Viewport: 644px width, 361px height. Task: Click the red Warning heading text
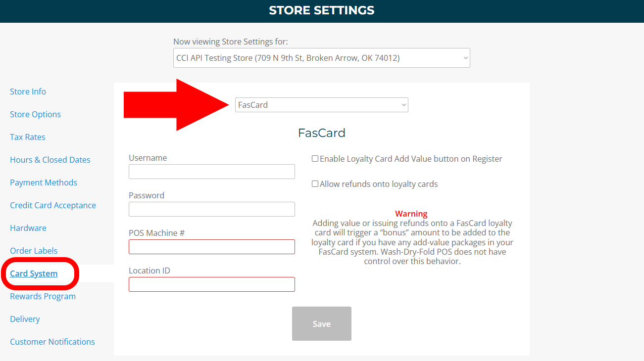tap(411, 214)
